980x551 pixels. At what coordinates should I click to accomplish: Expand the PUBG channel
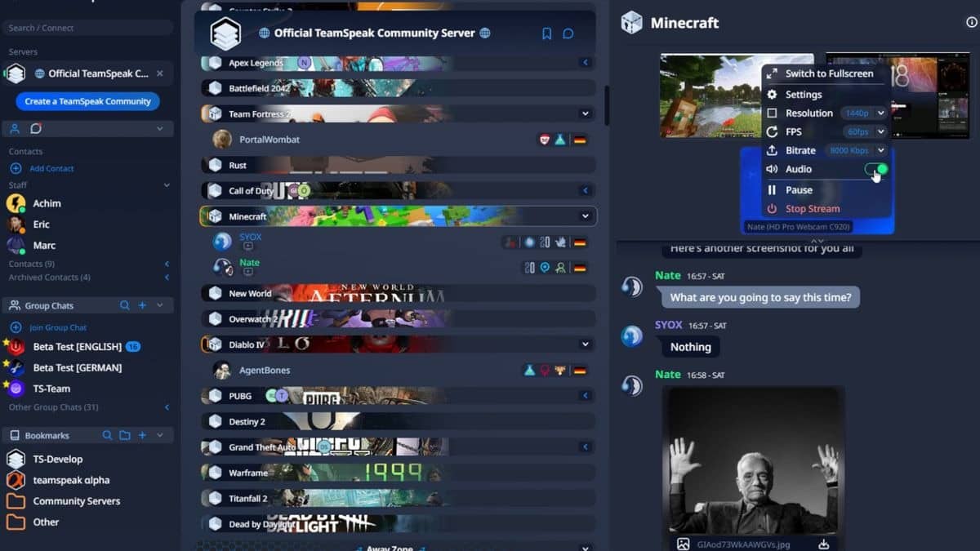585,396
